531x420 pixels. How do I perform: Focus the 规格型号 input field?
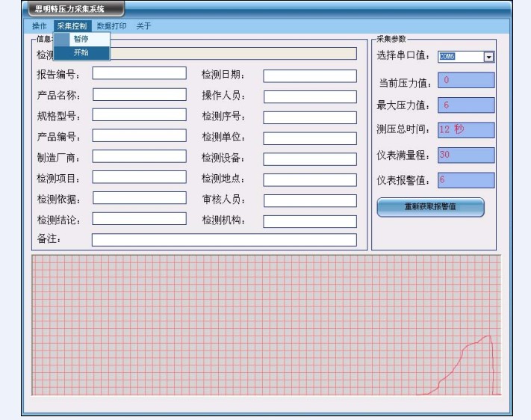click(x=139, y=115)
